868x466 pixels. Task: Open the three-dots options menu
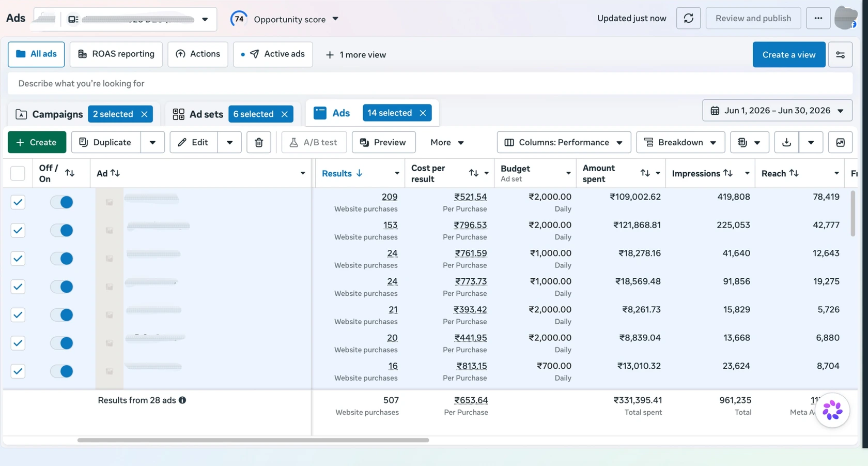(818, 18)
